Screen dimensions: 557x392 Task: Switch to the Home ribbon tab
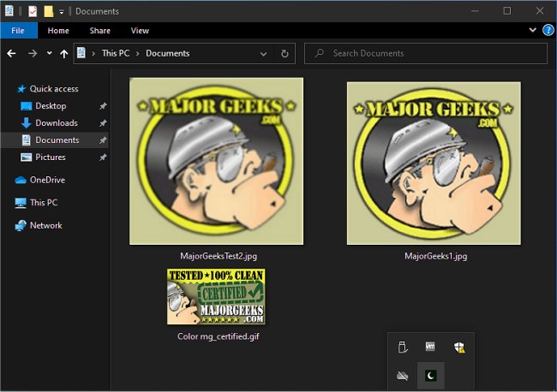pyautogui.click(x=58, y=31)
